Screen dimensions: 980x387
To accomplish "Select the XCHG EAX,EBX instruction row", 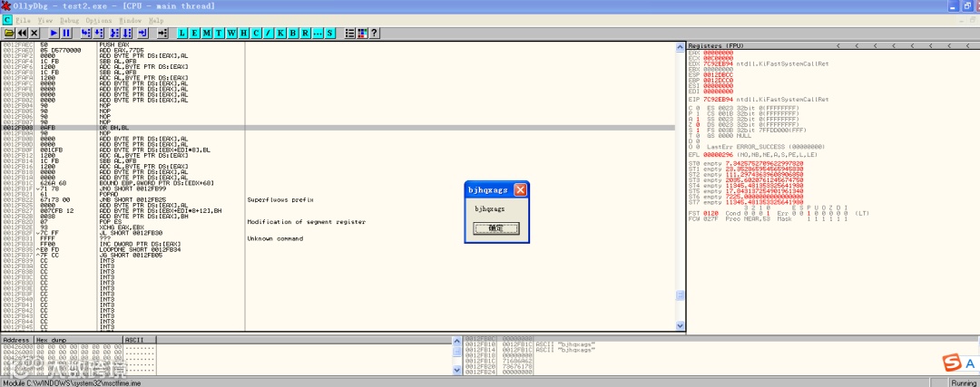I will point(338,227).
